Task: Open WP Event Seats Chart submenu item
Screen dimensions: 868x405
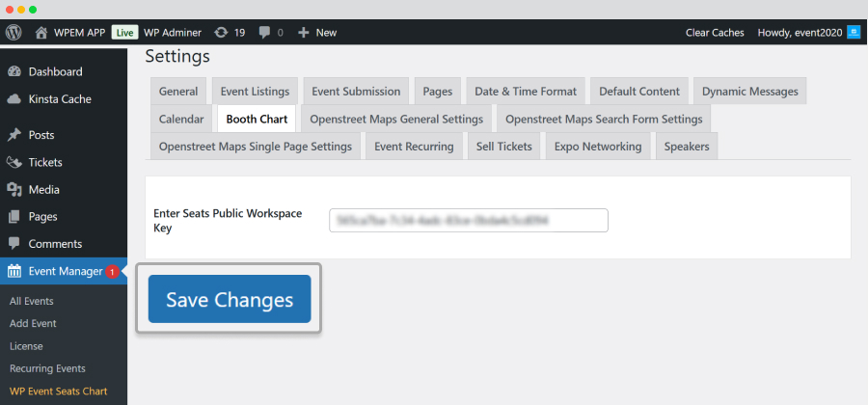Action: pyautogui.click(x=58, y=391)
